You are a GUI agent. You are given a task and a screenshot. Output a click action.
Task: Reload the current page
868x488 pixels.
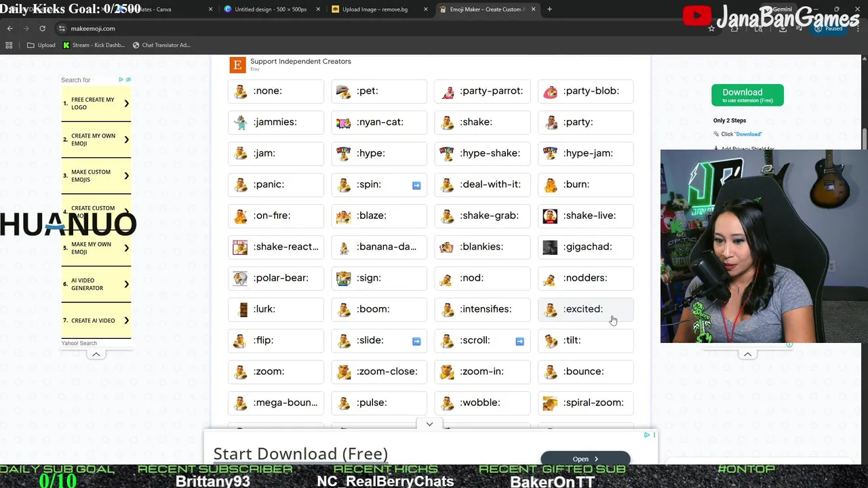(x=42, y=28)
